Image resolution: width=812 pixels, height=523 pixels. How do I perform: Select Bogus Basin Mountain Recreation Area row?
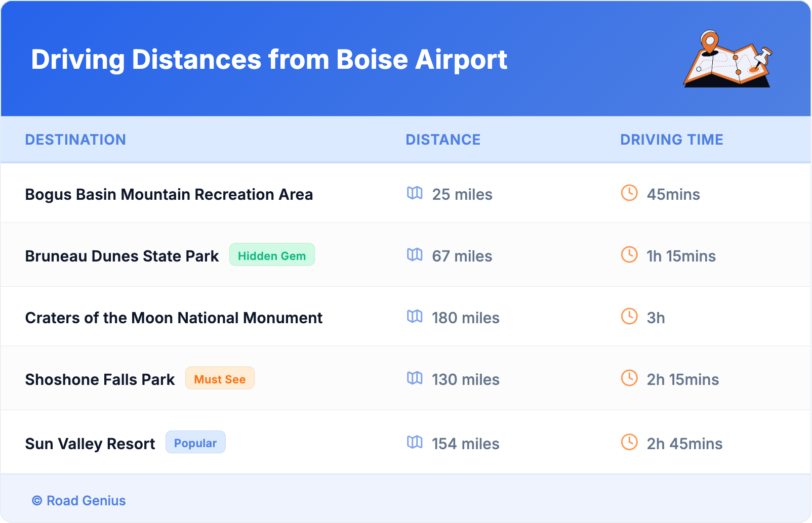tap(169, 194)
